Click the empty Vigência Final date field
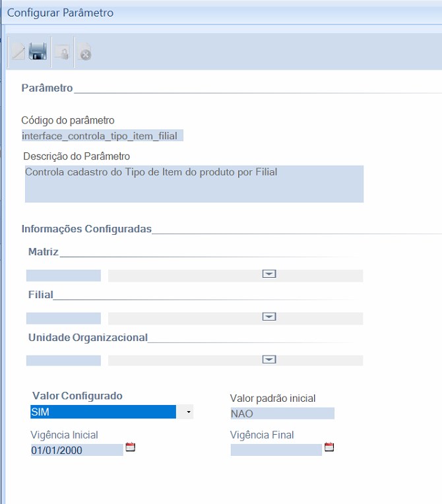 point(276,450)
